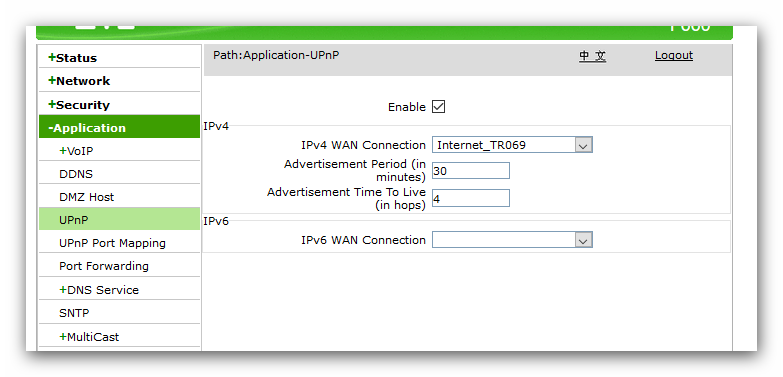Image resolution: width=783 pixels, height=377 pixels.
Task: Open the IPv6 WAN Connection dropdown
Action: tap(512, 240)
